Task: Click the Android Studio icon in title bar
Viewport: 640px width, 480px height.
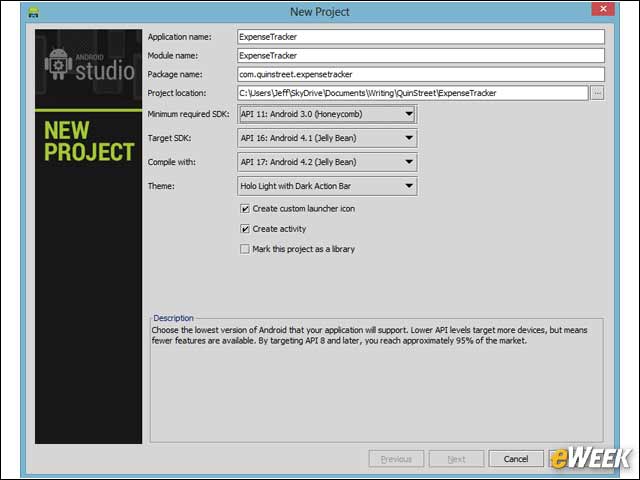Action: [x=33, y=12]
